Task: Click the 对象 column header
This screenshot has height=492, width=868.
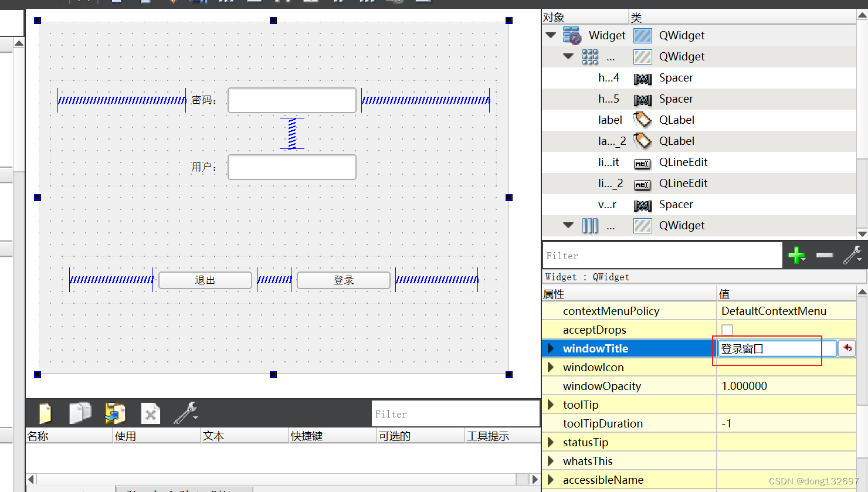Action: click(585, 18)
